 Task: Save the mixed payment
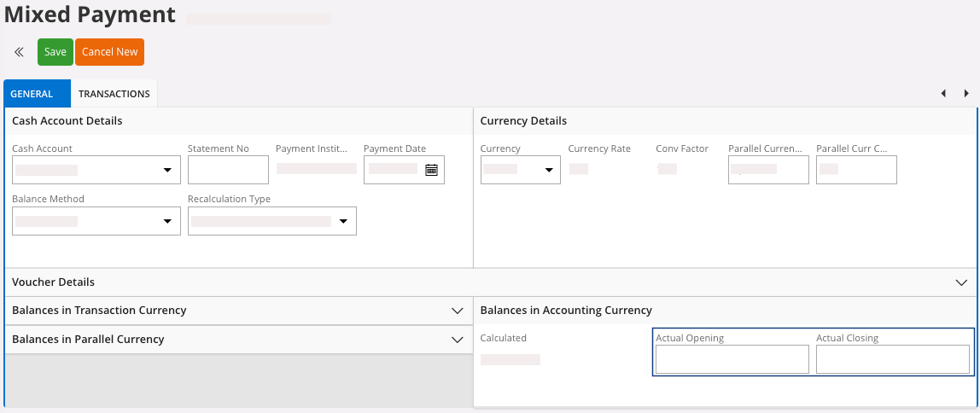coord(55,52)
